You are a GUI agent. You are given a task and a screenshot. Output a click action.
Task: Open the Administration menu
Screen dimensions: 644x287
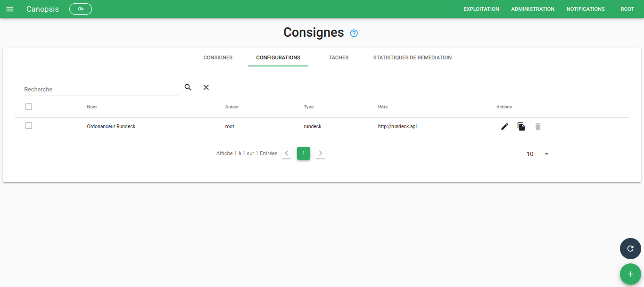[x=533, y=9]
